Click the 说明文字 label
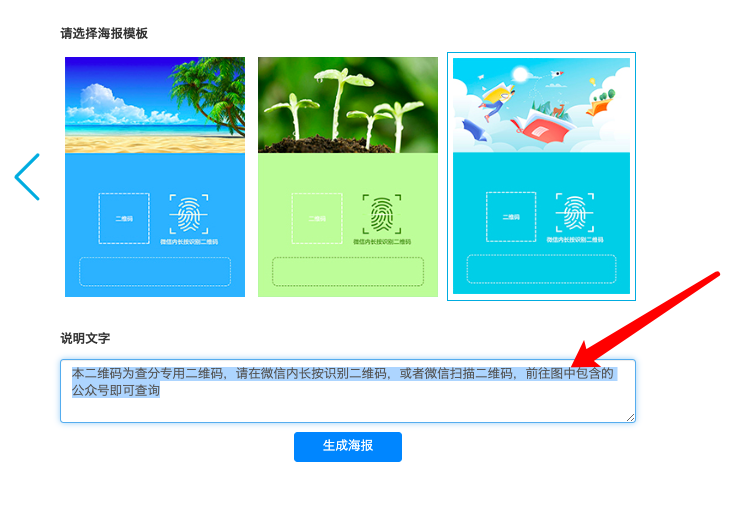 coord(85,338)
